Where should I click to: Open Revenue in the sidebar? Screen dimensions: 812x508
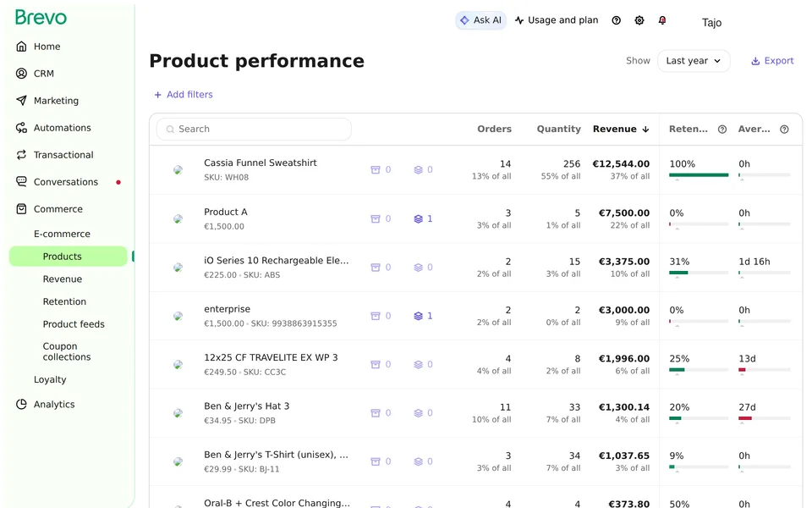tap(62, 279)
